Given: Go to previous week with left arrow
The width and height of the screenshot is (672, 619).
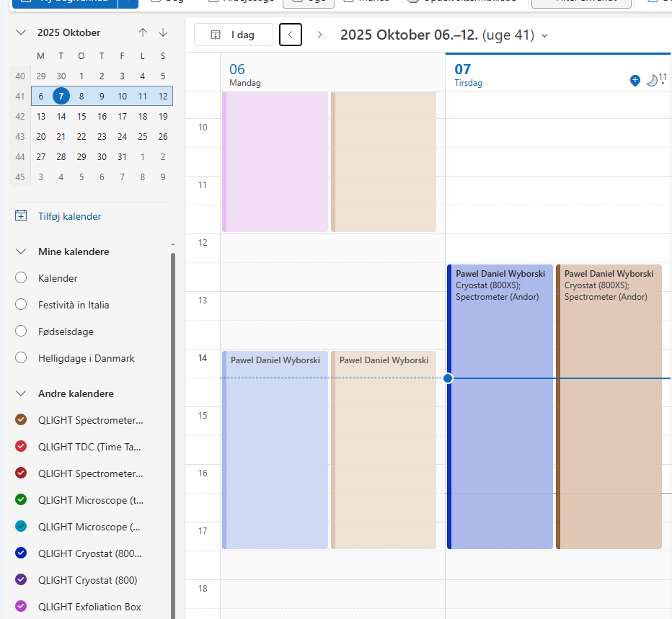Looking at the screenshot, I should coord(291,35).
